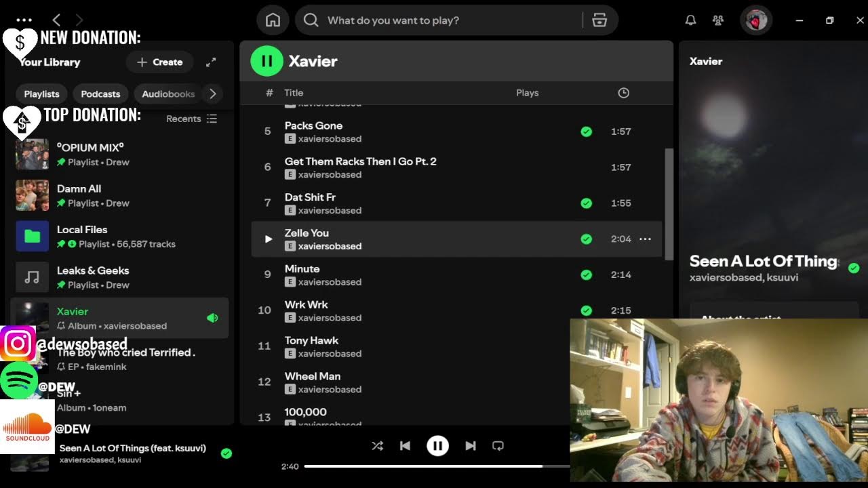Click the Xavier heading in the right panel

(706, 61)
